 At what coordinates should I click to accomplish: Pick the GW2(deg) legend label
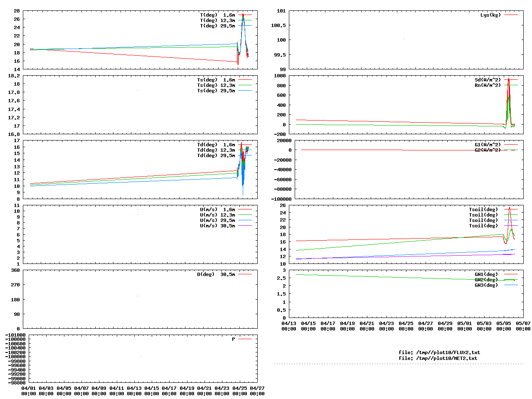pos(486,280)
